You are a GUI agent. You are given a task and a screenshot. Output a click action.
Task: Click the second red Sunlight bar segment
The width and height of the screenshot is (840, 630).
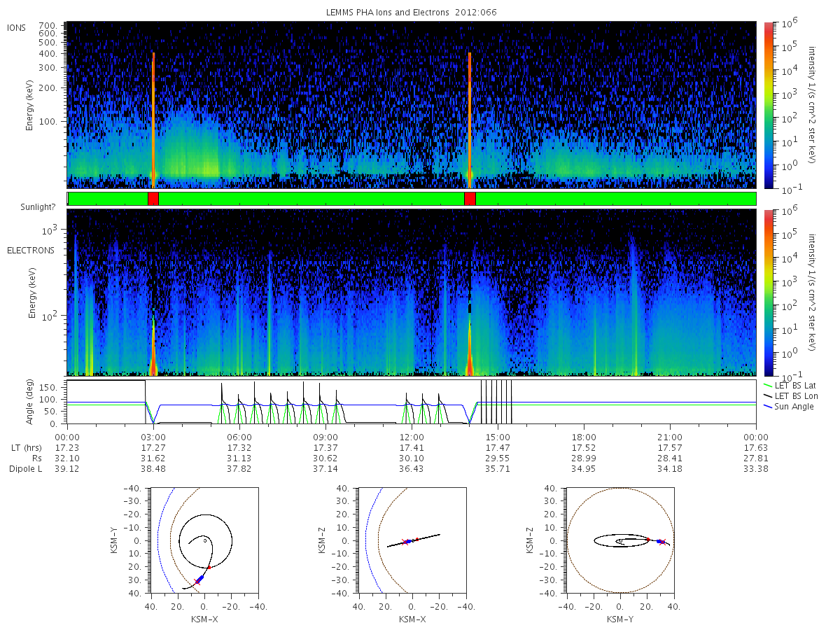[470, 199]
